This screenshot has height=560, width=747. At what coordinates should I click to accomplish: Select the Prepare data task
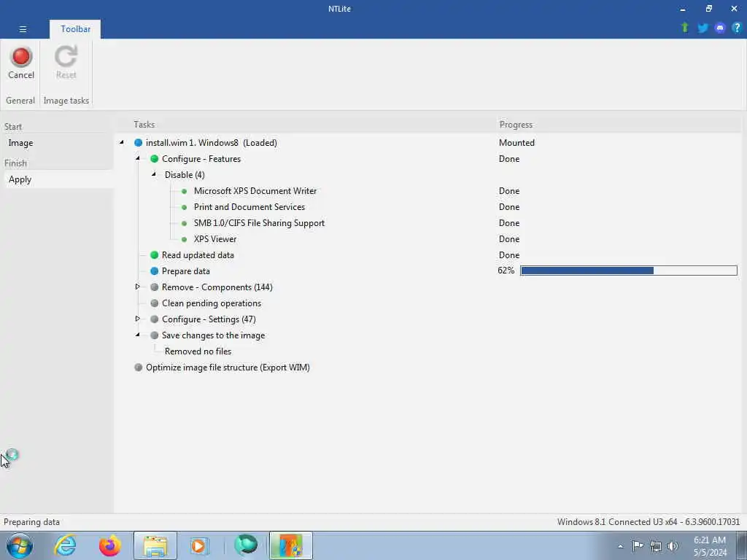pos(186,271)
